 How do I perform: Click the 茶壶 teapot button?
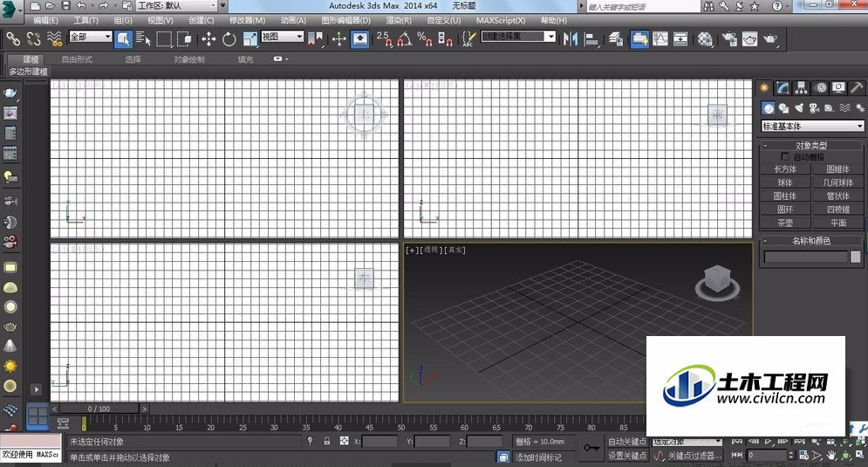pos(785,223)
